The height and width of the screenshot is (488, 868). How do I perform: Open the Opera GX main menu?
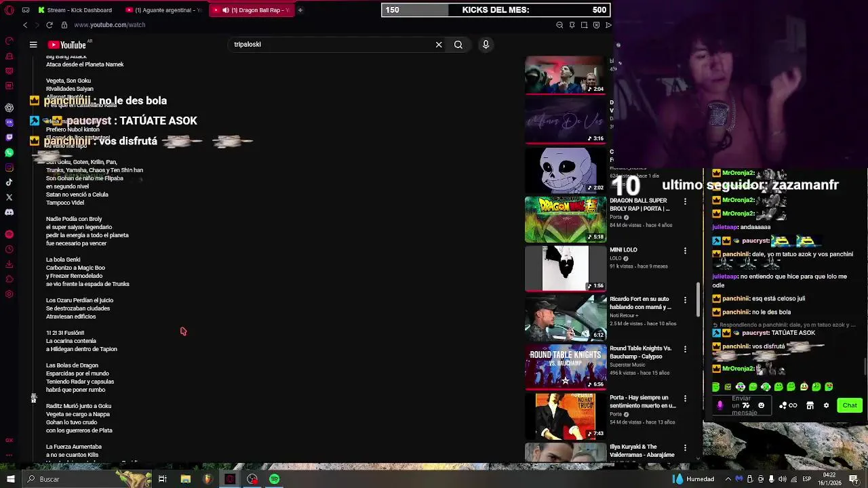pyautogui.click(x=9, y=10)
